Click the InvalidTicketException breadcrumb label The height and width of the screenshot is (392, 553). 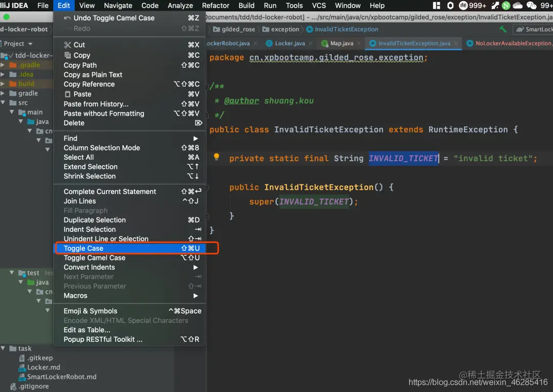coord(346,29)
